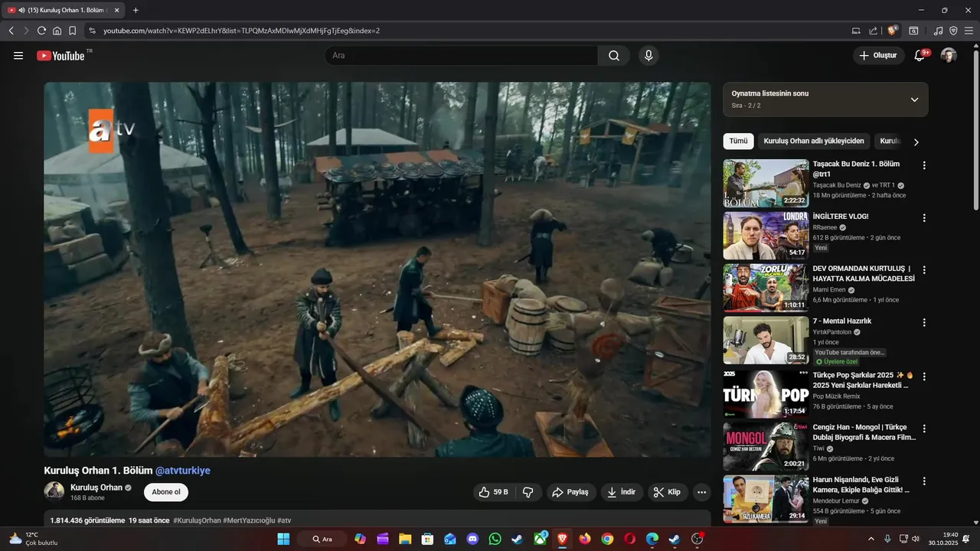980x551 pixels.
Task: Open WhatsApp from the taskbar
Action: coord(495,539)
